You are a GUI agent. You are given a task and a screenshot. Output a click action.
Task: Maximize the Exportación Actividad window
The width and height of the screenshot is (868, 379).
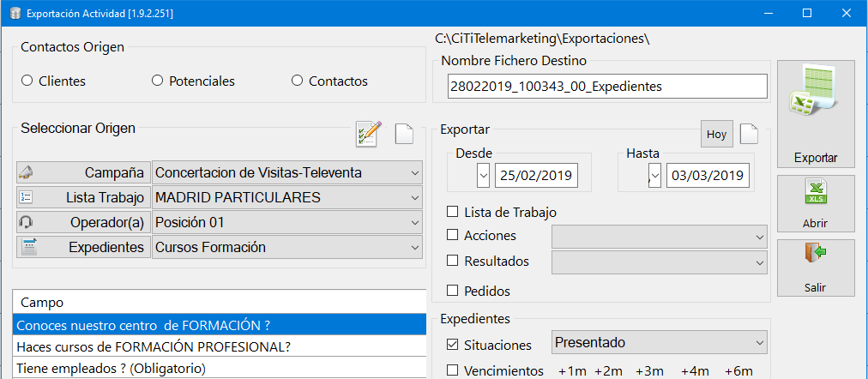point(807,13)
